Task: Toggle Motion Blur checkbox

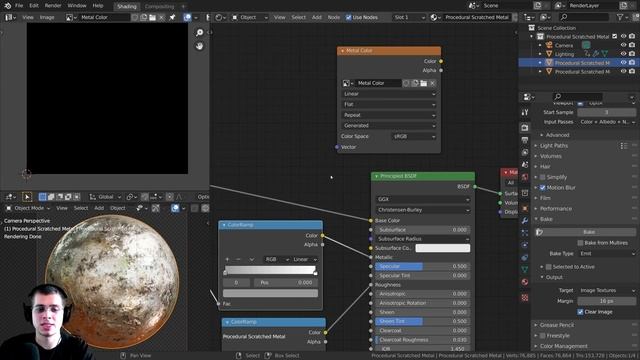Action: pyautogui.click(x=542, y=188)
